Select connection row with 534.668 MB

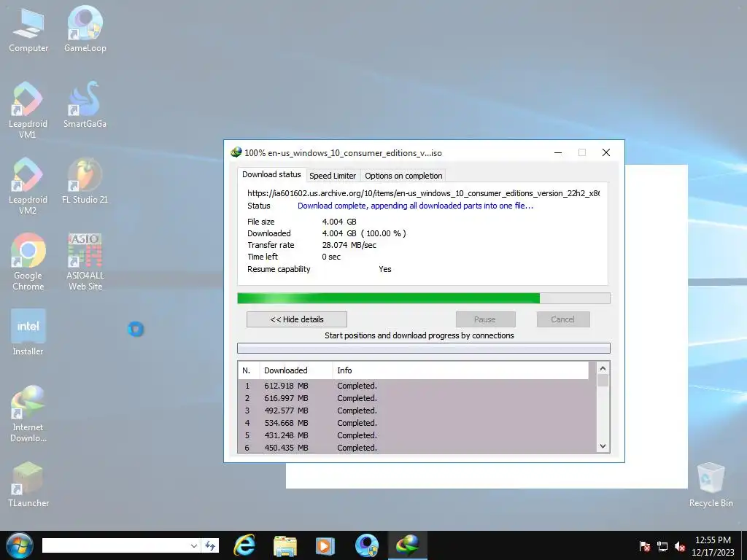[417, 423]
